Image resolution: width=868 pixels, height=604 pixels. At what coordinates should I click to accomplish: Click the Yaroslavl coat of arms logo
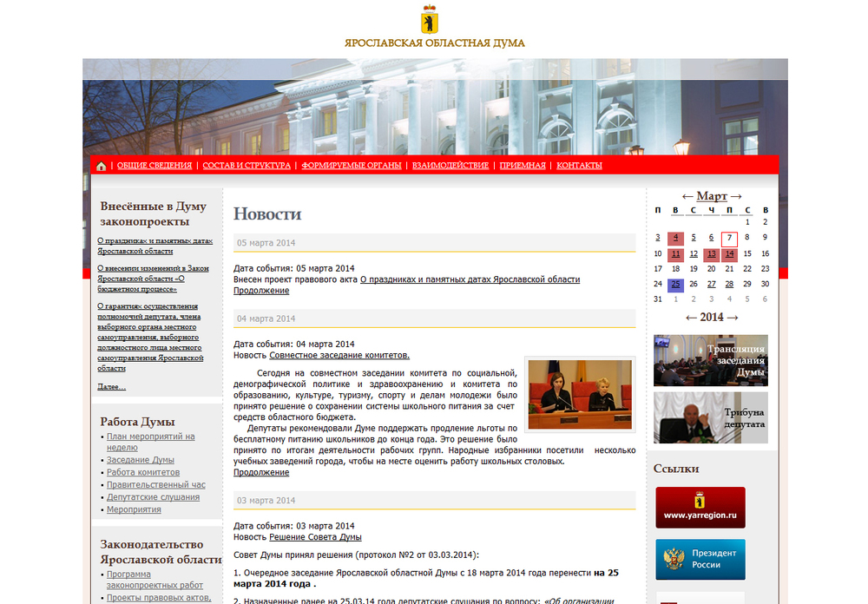[430, 19]
